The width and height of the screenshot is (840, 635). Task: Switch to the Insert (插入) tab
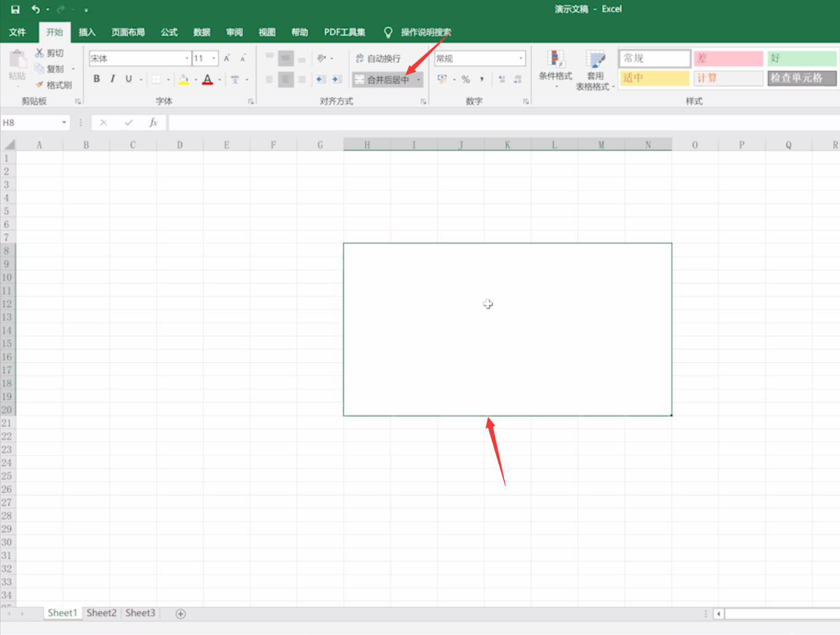87,32
